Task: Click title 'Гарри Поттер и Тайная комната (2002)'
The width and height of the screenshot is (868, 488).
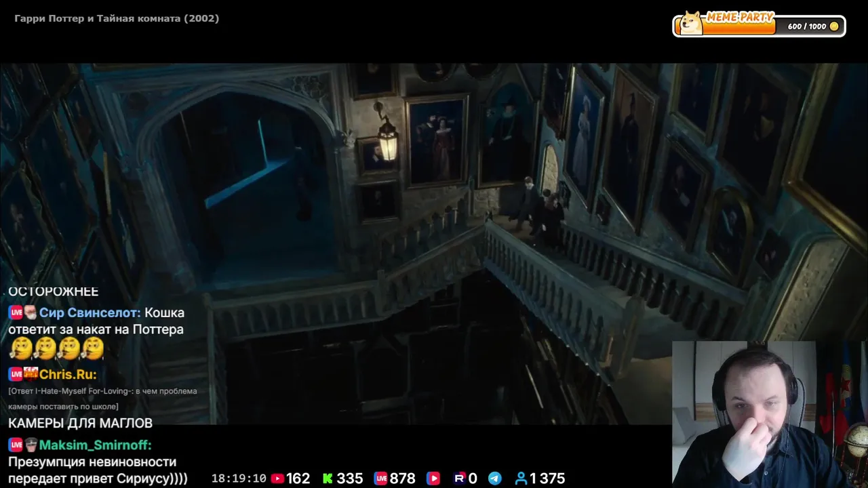Action: tap(117, 19)
